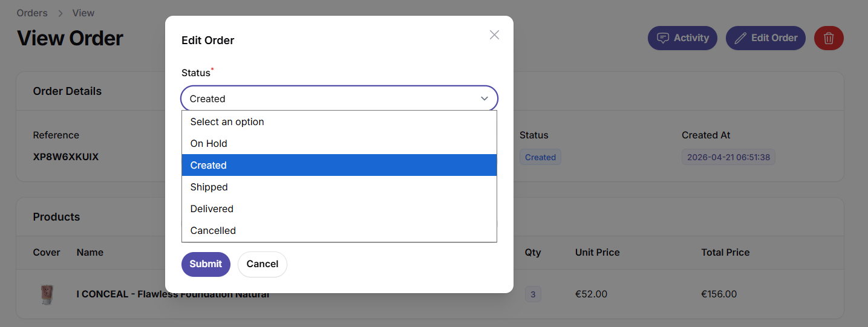Pick the "Delivered" status option
The height and width of the screenshot is (327, 868).
point(339,209)
